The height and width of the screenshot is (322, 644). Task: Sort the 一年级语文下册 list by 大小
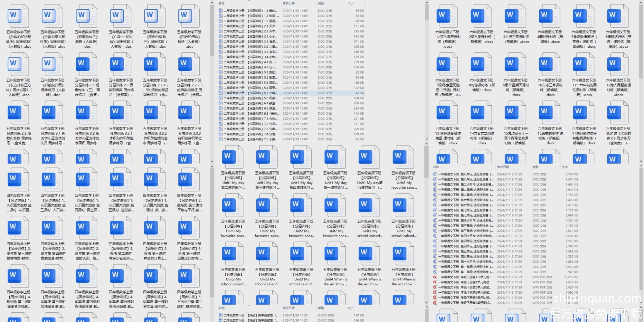565,167
